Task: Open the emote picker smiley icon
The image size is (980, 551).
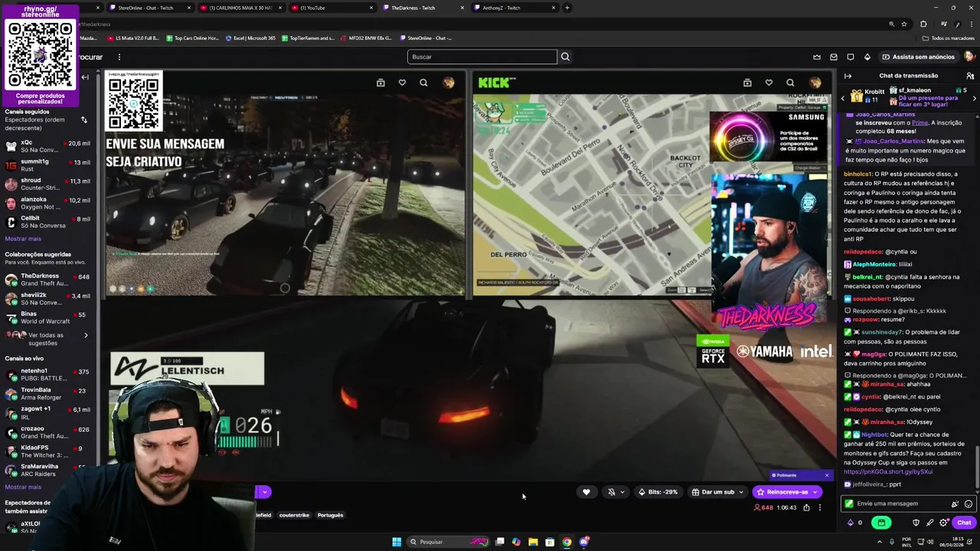Action: coord(969,504)
